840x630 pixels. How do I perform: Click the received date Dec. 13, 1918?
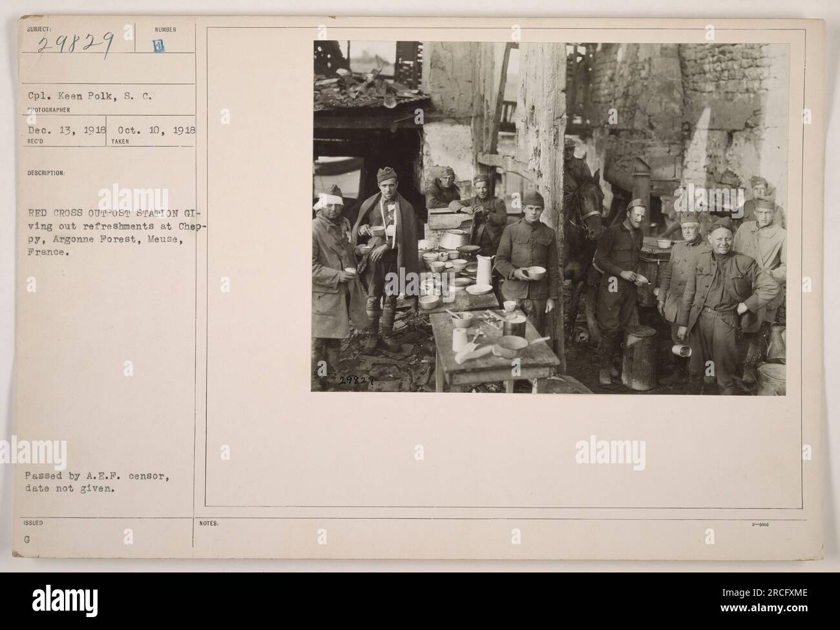pos(63,130)
